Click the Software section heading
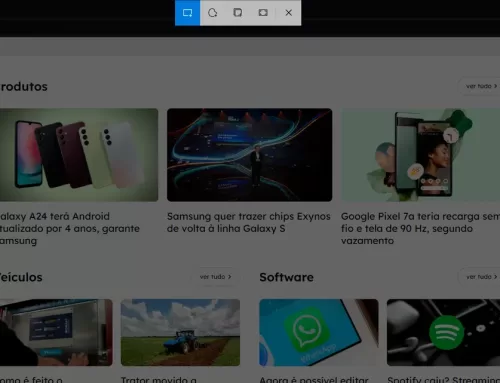The width and height of the screenshot is (500, 383). (x=286, y=277)
